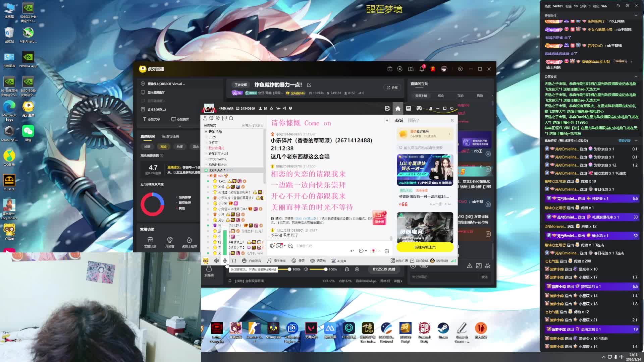Viewport: 644px width, 362px height.
Task: Toggle the YY speaker volume icon
Action: (217, 261)
